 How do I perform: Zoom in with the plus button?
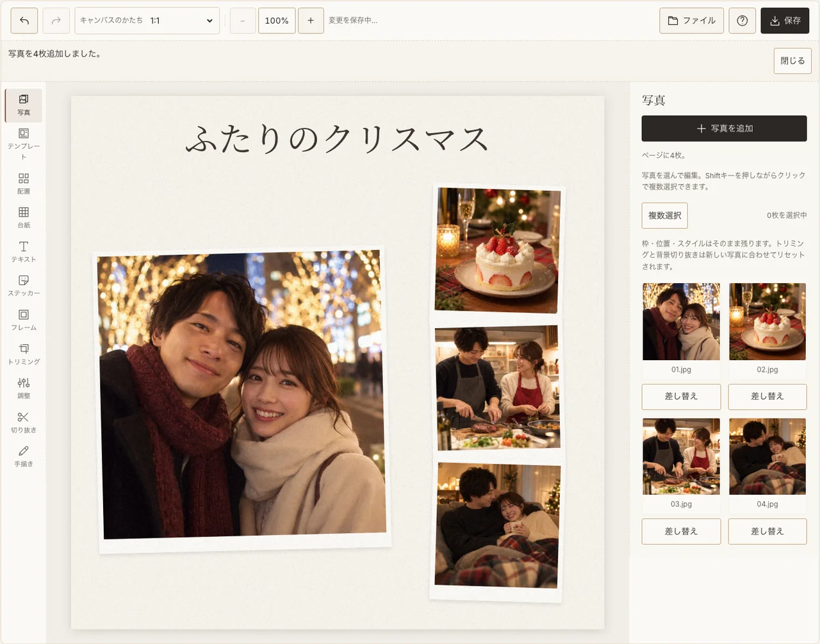coord(311,21)
